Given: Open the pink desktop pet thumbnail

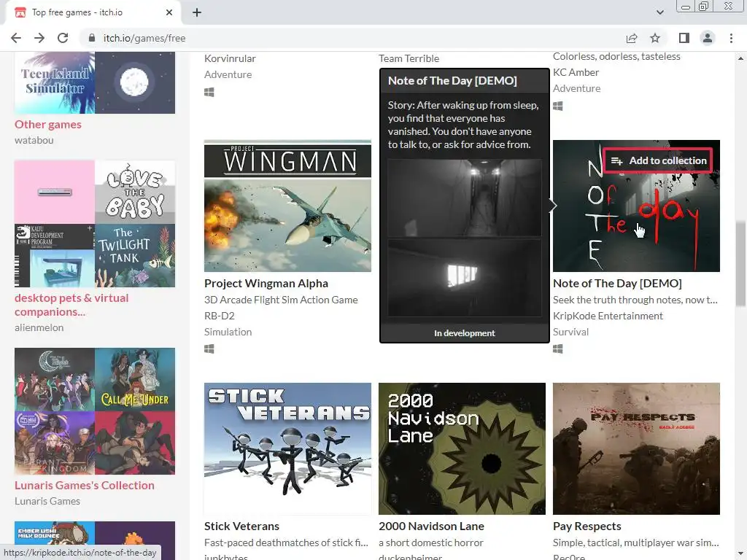Looking at the screenshot, I should [x=54, y=192].
